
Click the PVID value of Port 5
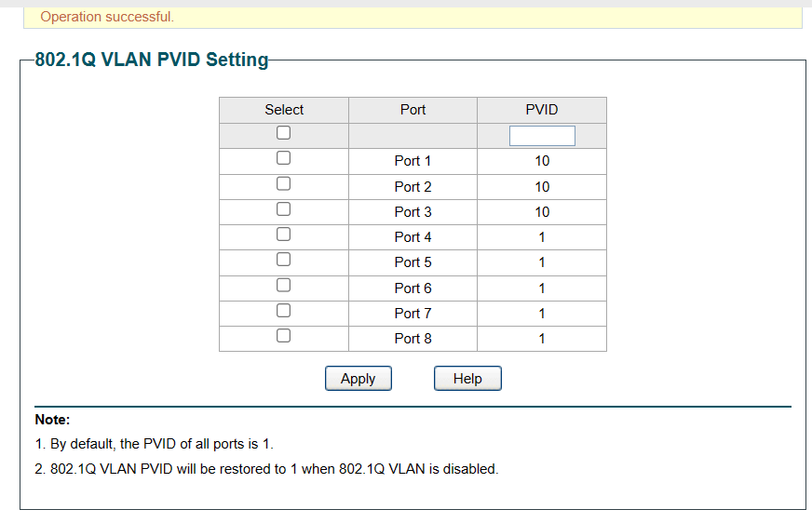(542, 262)
